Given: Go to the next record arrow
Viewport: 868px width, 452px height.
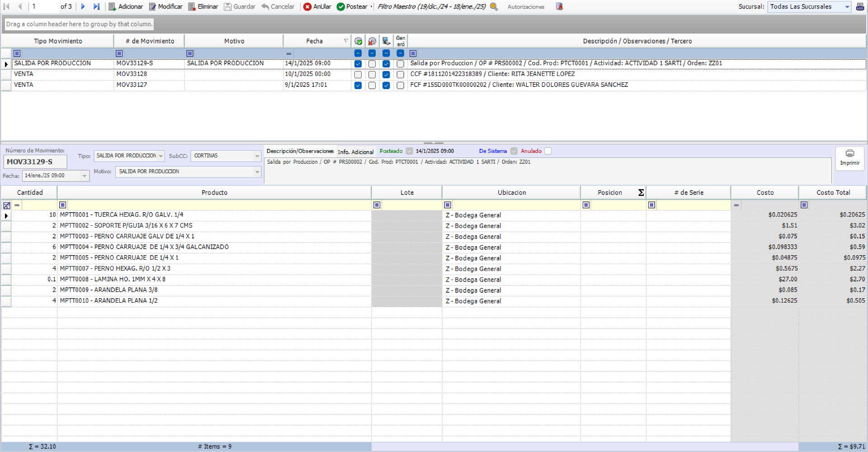Looking at the screenshot, I should pyautogui.click(x=83, y=7).
